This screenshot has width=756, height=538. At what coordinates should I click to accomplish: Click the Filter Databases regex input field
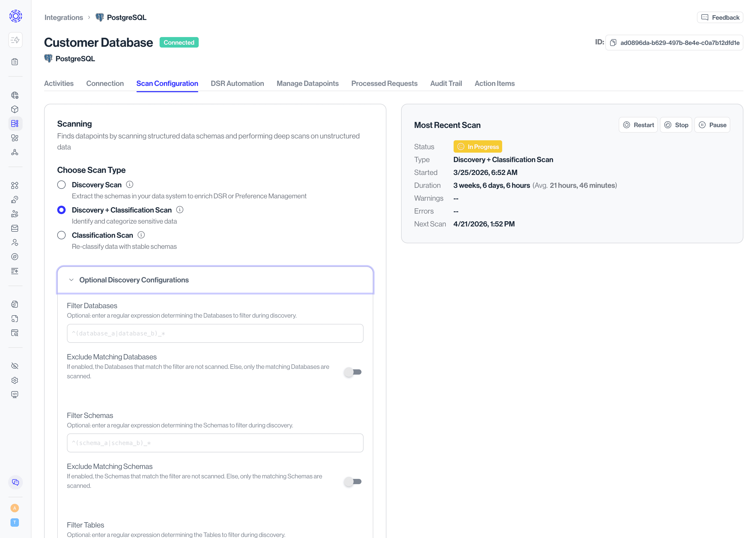(215, 333)
